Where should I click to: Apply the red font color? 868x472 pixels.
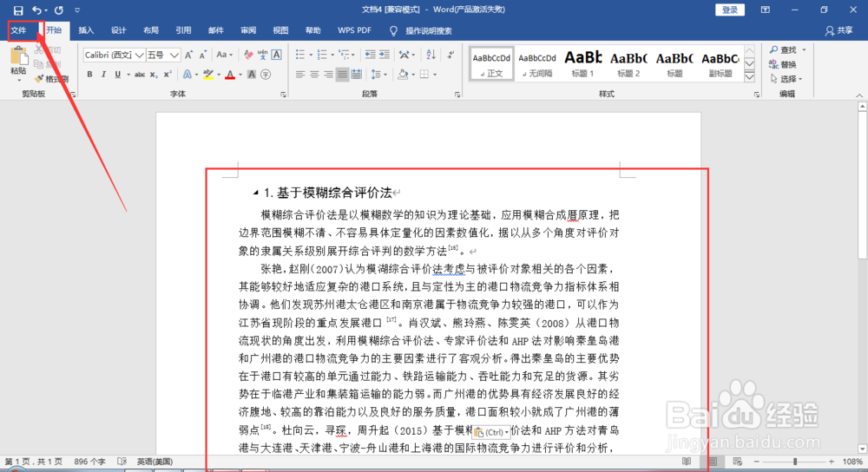(230, 74)
